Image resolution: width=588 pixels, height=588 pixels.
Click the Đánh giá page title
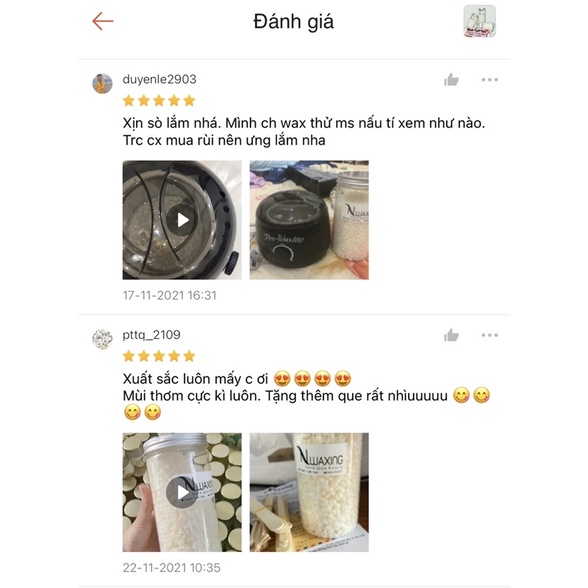(x=294, y=22)
